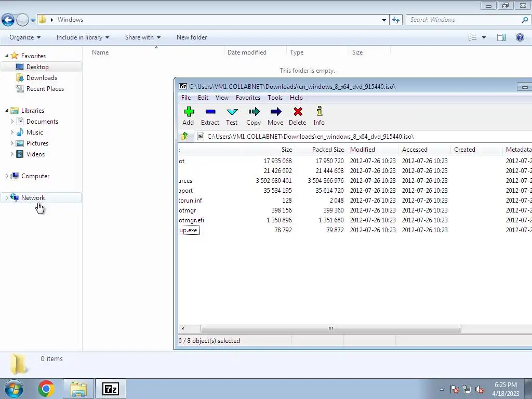Open the view options dropdown arrow
The height and width of the screenshot is (399, 532).
pos(484,37)
